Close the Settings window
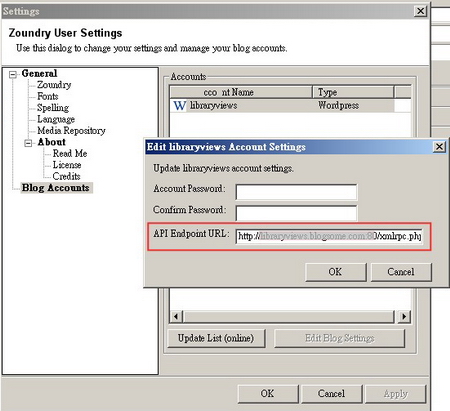Screen dimensions: 450x411 [x=421, y=11]
